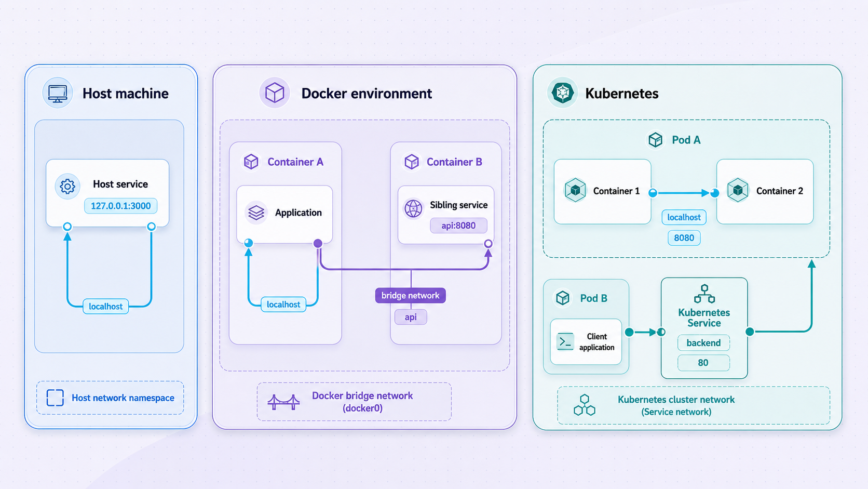
Task: Click the Host machine heading
Action: (126, 94)
